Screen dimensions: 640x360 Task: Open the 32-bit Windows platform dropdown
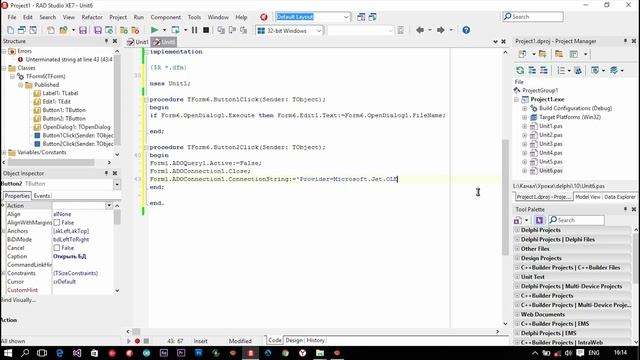click(319, 31)
